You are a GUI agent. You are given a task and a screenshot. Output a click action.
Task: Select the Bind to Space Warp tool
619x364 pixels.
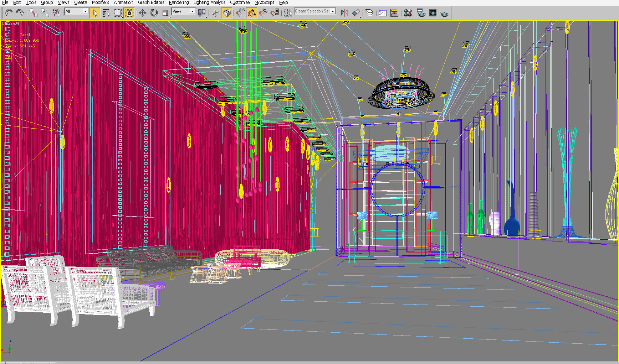pos(56,13)
